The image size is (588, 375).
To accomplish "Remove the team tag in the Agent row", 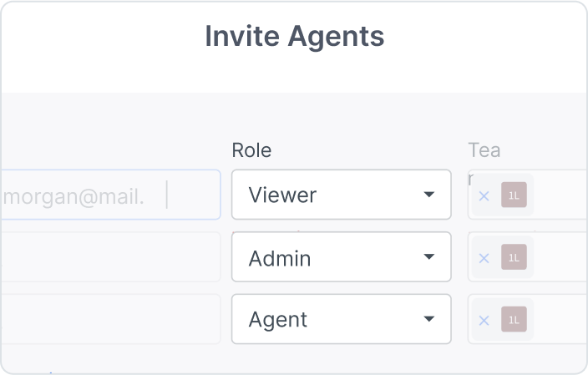I will tap(484, 320).
